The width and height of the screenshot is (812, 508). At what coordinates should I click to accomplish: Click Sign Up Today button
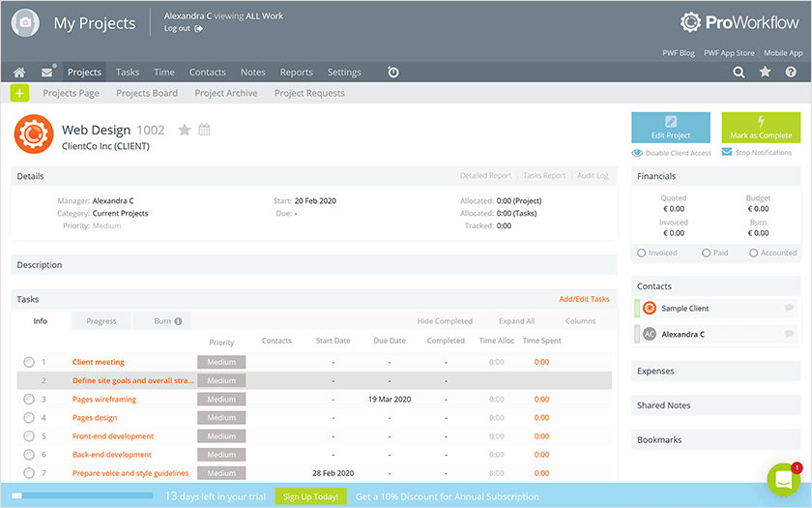(310, 496)
